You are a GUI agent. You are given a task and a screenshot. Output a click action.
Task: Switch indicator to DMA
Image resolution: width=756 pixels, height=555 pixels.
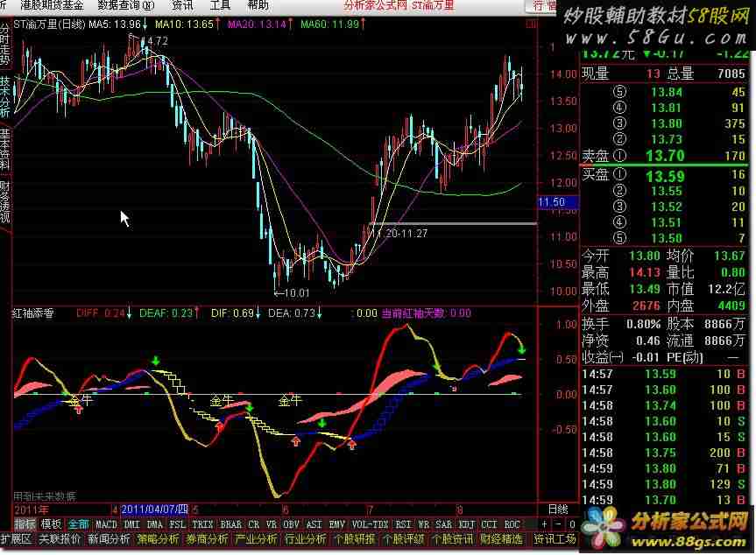[x=155, y=524]
